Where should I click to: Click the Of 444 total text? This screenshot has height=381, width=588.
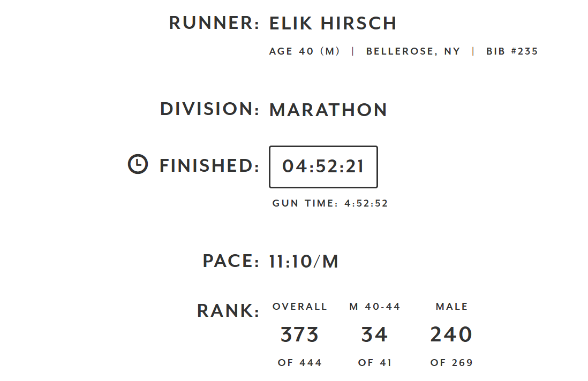pos(300,363)
